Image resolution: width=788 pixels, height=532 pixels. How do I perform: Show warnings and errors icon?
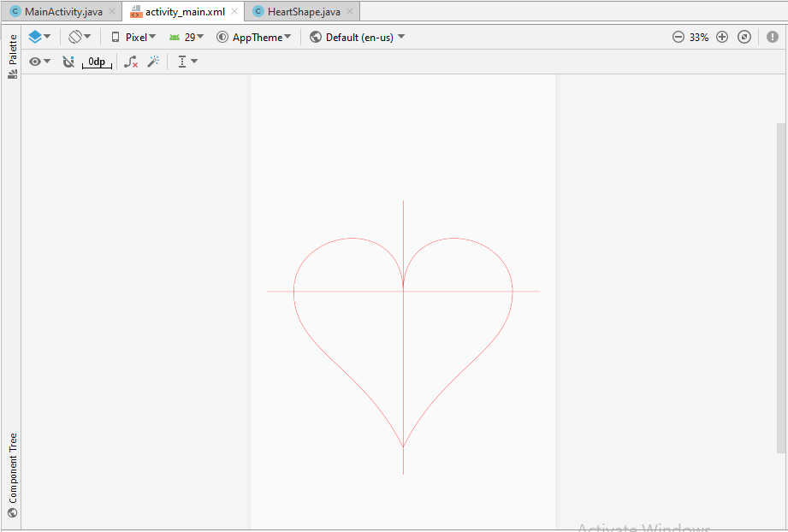[773, 37]
